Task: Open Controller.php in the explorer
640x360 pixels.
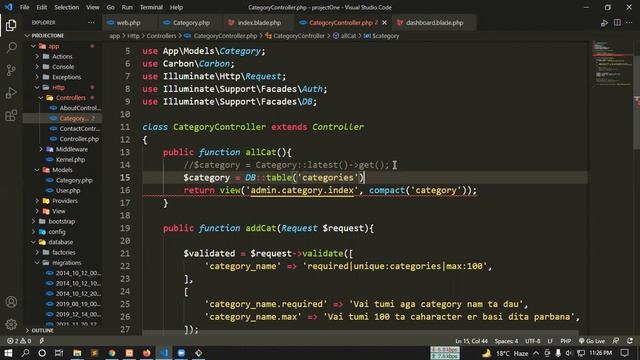Action: (x=79, y=139)
